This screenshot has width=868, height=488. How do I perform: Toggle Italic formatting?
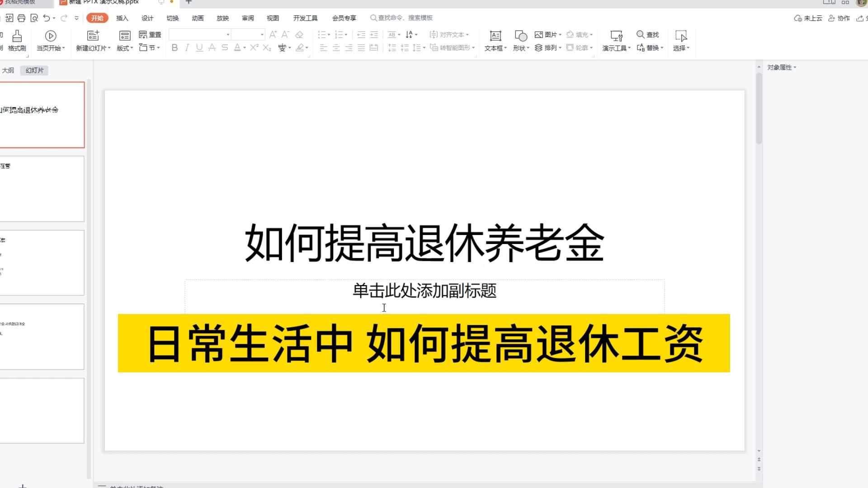[x=187, y=48]
